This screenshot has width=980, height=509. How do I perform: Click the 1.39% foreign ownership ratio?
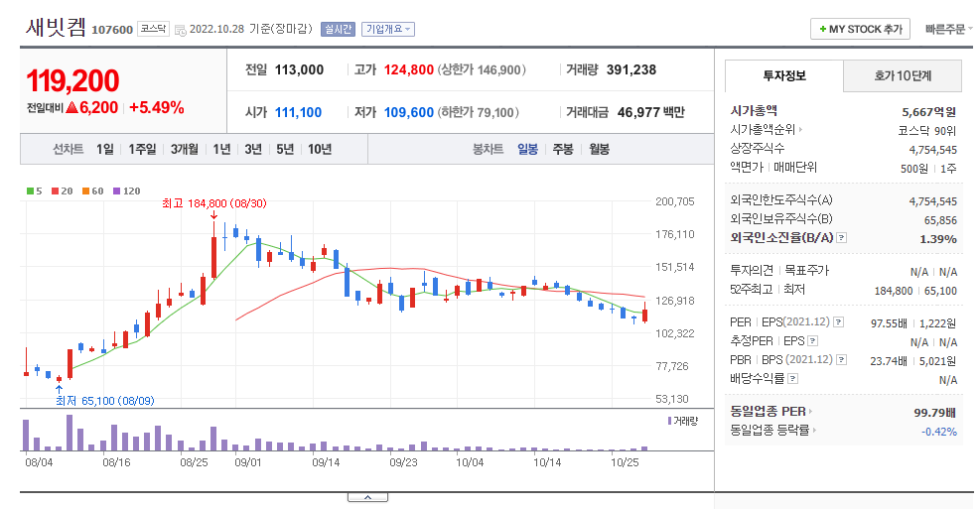pyautogui.click(x=938, y=239)
